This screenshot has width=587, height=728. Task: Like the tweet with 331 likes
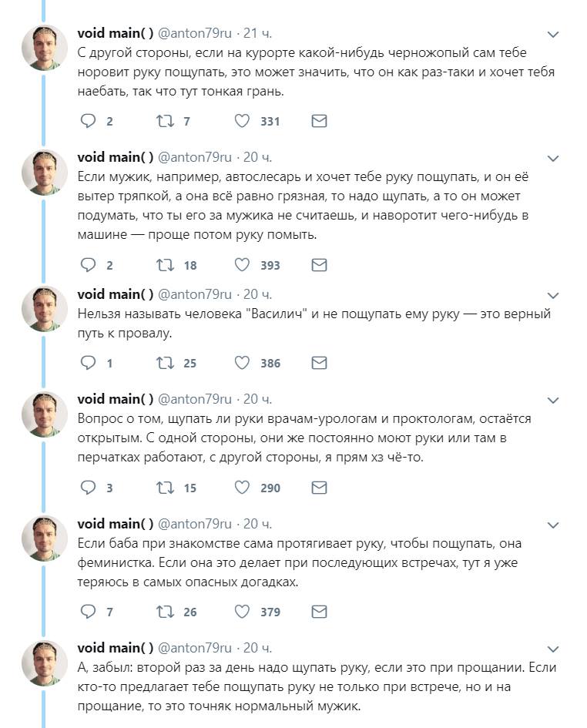click(x=241, y=121)
